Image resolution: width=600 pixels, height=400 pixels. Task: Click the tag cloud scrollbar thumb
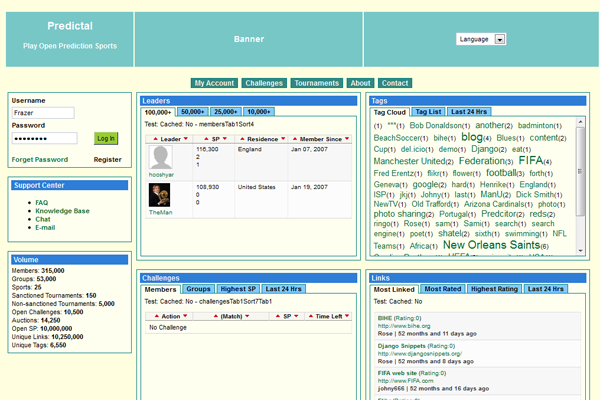click(580, 171)
